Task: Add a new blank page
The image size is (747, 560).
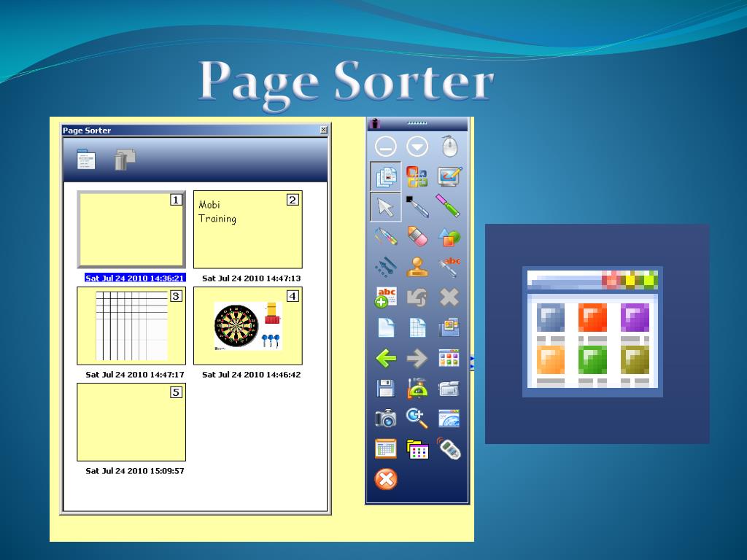Action: (386, 327)
